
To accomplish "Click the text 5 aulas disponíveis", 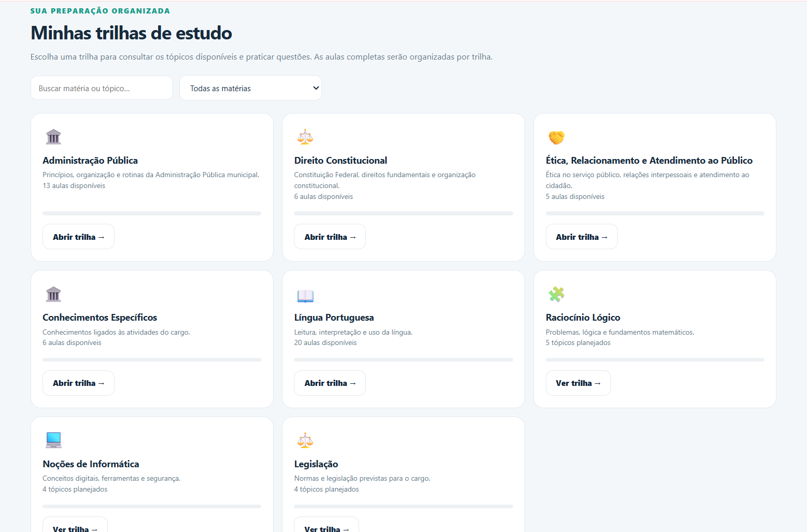I will 575,196.
